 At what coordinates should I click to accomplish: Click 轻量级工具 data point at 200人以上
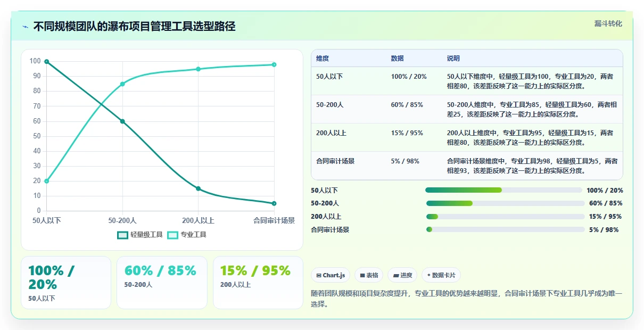tap(199, 188)
